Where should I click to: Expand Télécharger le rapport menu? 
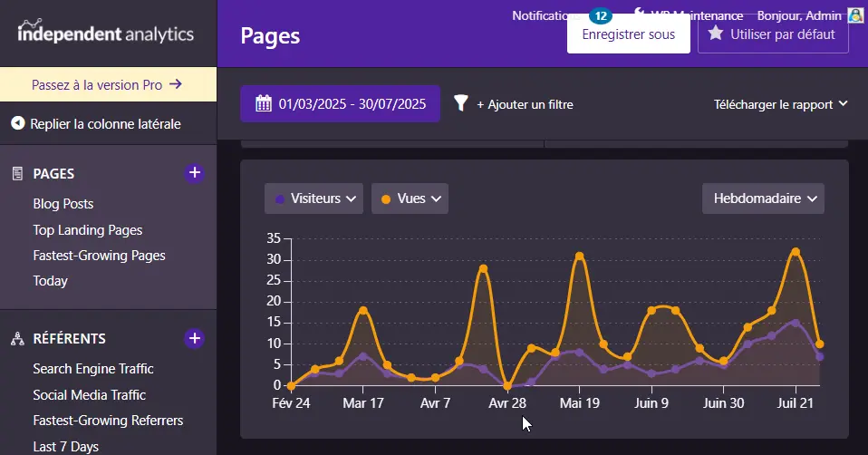tap(780, 104)
